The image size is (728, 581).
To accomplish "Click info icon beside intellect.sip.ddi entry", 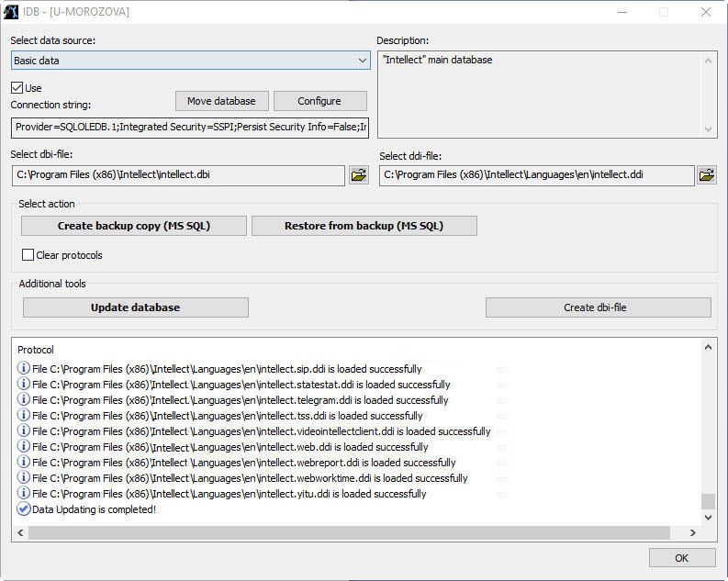I will 23,368.
